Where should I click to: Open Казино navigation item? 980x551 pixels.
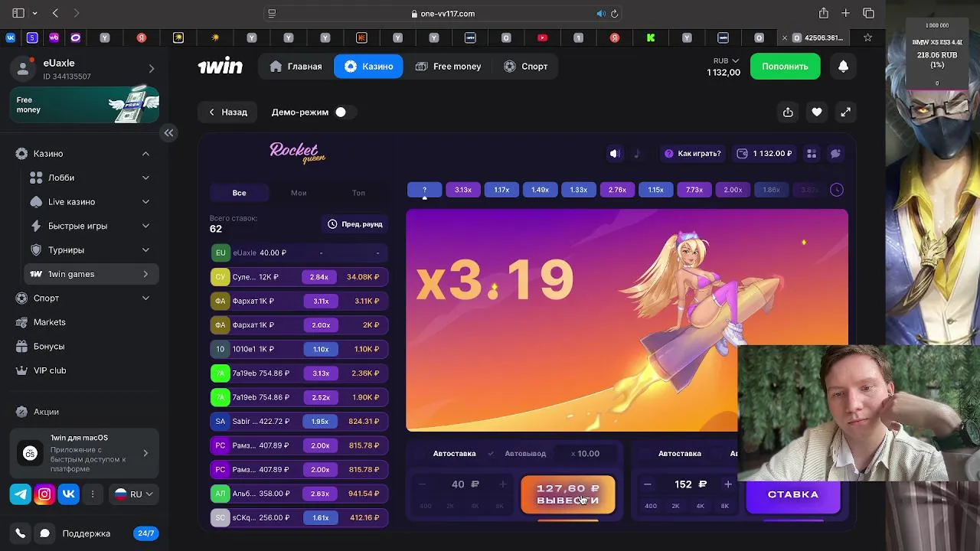click(x=368, y=67)
